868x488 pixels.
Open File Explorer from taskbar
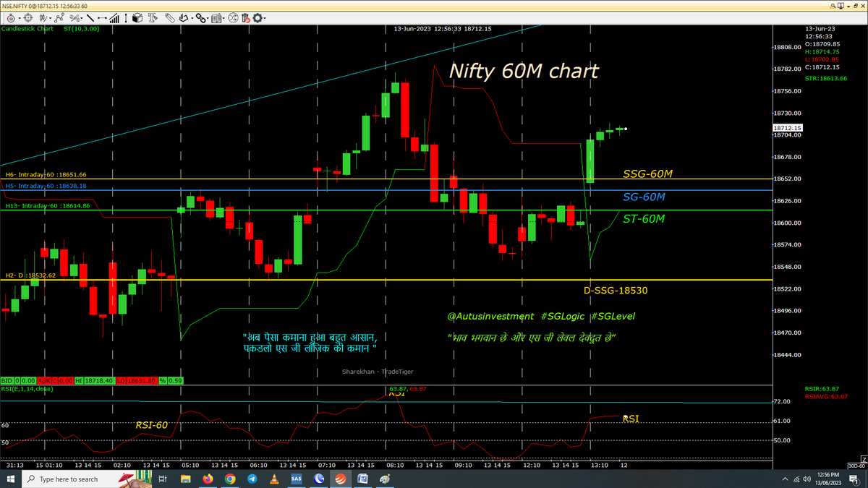click(x=186, y=479)
